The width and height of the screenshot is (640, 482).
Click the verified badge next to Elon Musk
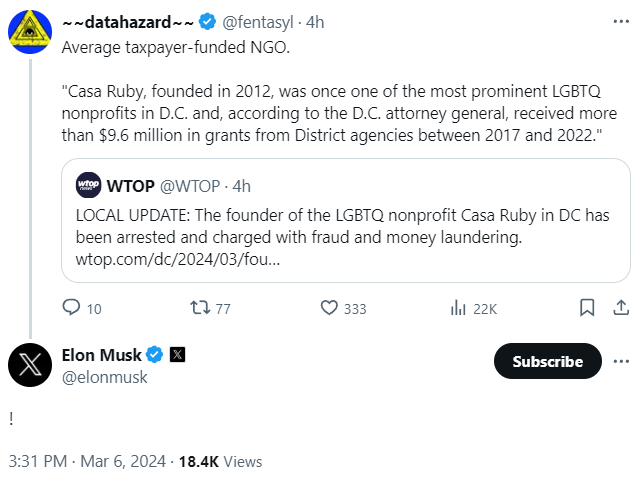pyautogui.click(x=156, y=354)
